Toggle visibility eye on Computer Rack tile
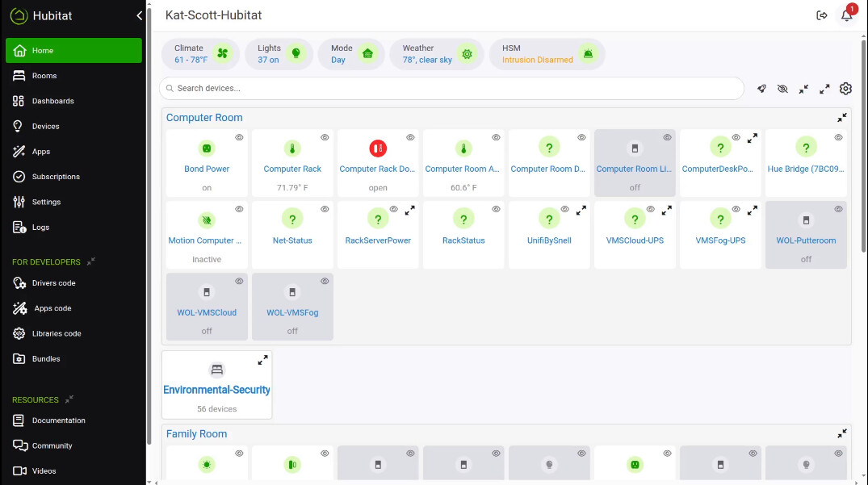Screen dimensions: 868x485 [x=325, y=138]
